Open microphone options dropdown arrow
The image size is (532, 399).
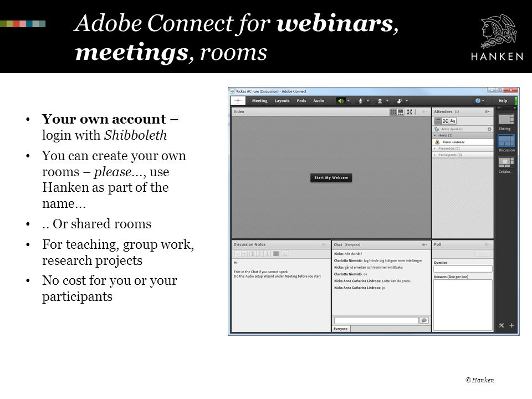pos(368,101)
